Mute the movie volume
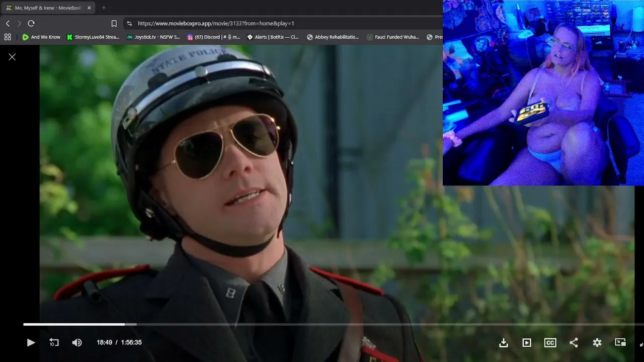 77,342
